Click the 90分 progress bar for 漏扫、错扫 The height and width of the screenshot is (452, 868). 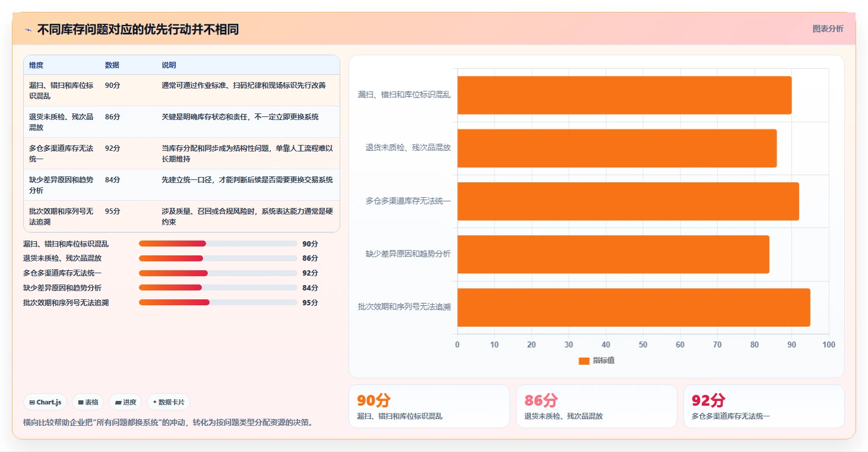pos(218,244)
